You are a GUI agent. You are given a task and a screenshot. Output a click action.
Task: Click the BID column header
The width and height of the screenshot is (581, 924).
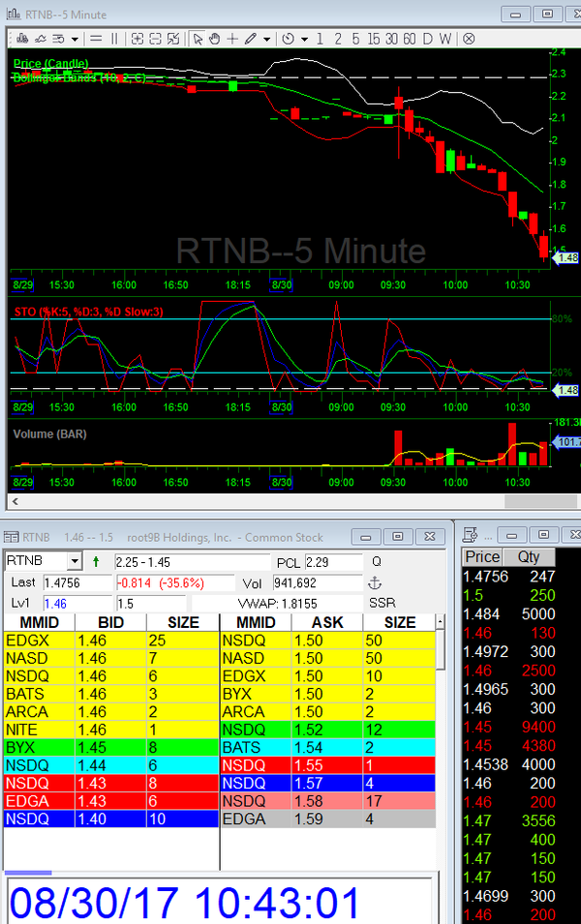(x=109, y=622)
